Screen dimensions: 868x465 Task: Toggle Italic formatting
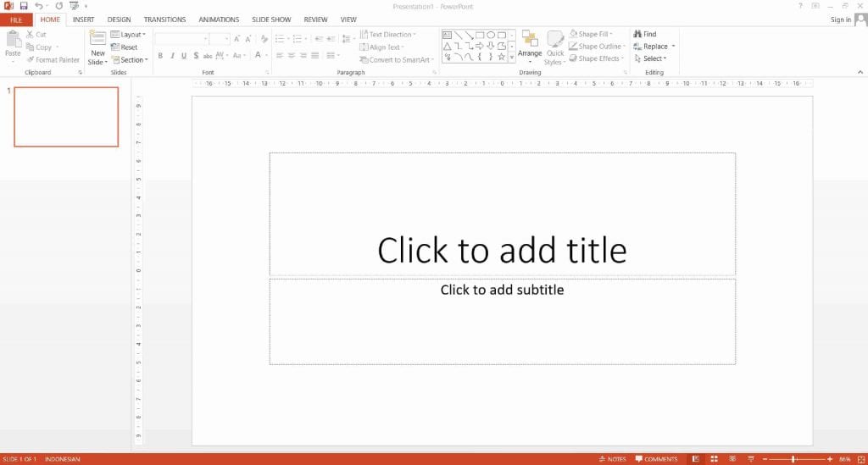pyautogui.click(x=172, y=55)
